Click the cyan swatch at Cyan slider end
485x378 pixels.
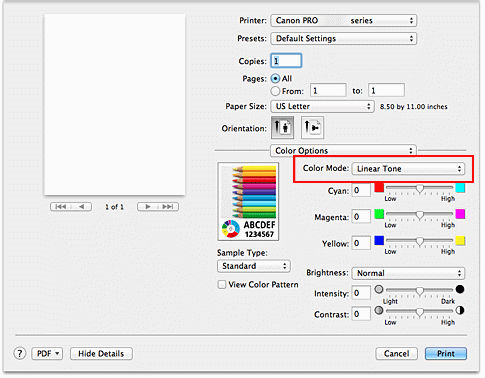tap(460, 188)
